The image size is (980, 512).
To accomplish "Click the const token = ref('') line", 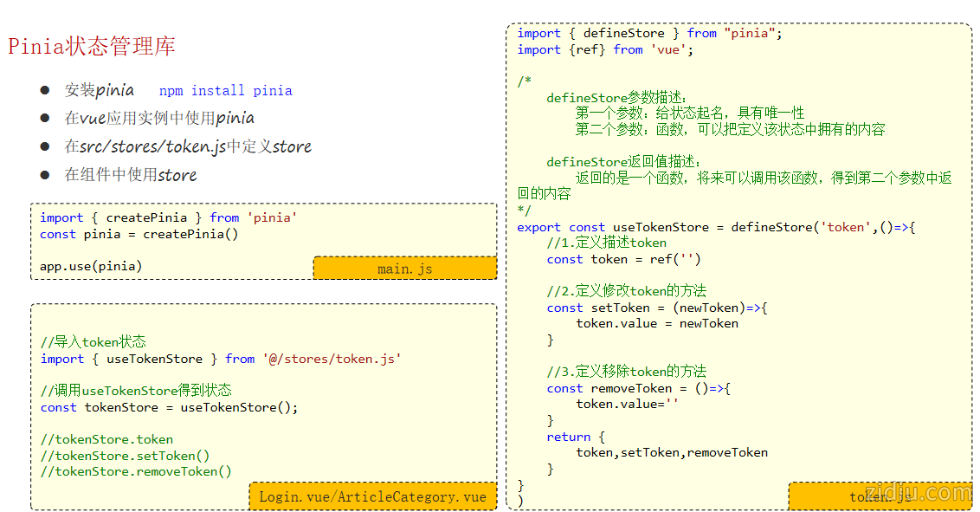I will (623, 259).
